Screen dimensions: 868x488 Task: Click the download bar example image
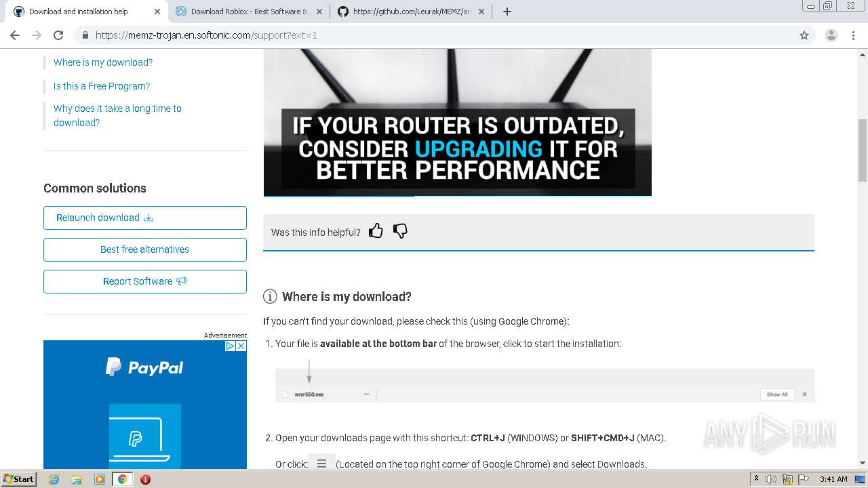click(545, 386)
